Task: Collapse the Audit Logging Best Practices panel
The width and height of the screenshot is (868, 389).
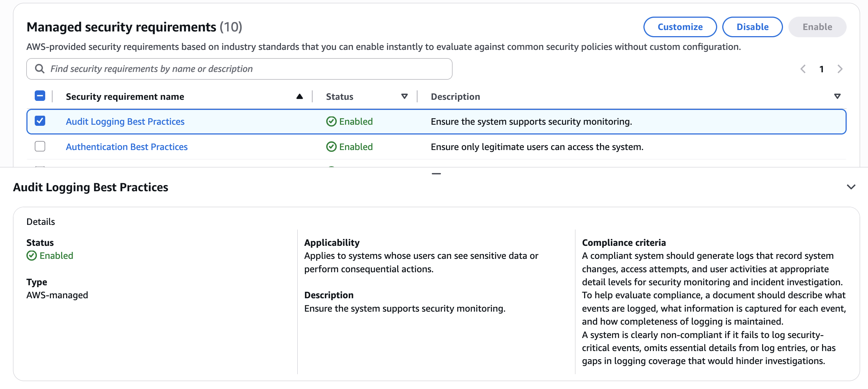Action: click(x=851, y=187)
